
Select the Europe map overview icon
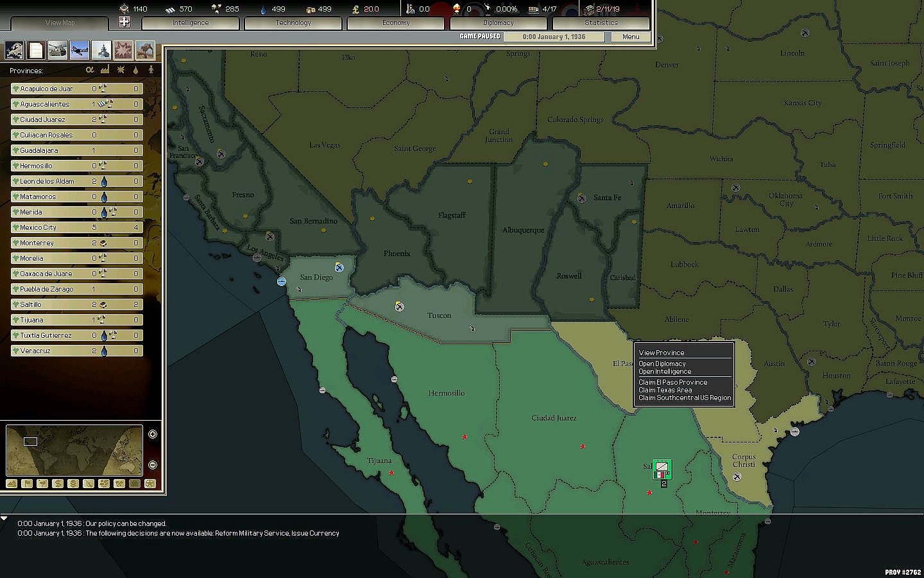click(14, 49)
